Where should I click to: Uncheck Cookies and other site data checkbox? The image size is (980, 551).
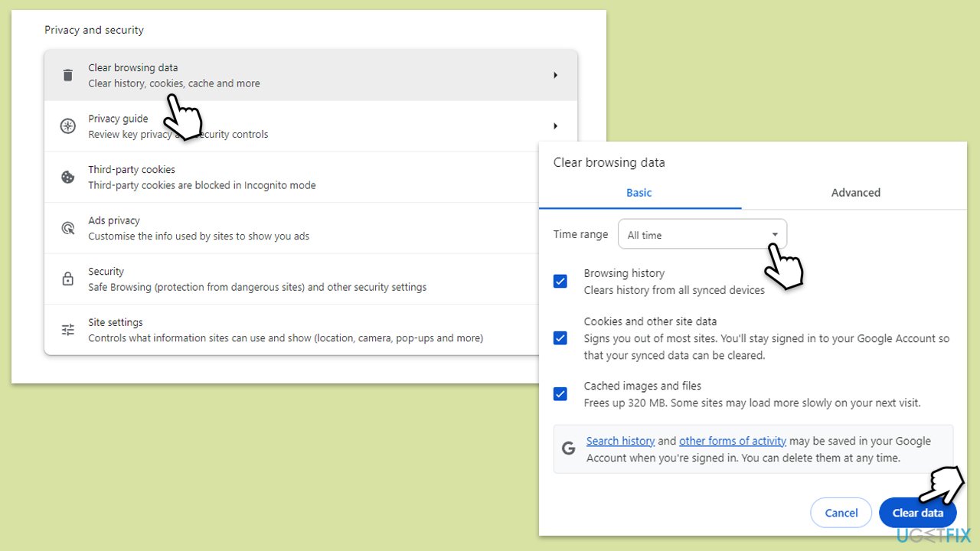560,337
